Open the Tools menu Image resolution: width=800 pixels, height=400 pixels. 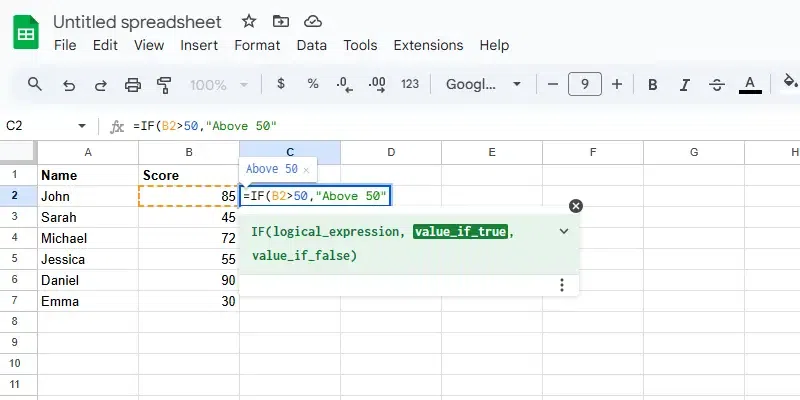tap(360, 45)
